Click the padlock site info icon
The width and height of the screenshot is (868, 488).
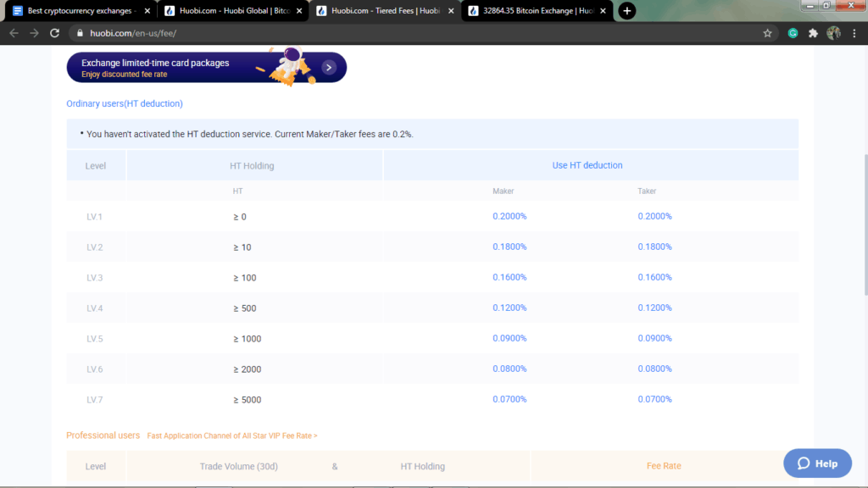point(80,33)
